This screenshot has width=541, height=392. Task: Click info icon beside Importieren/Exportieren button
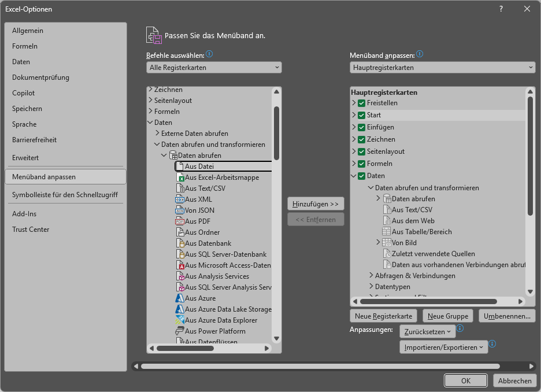pyautogui.click(x=492, y=344)
